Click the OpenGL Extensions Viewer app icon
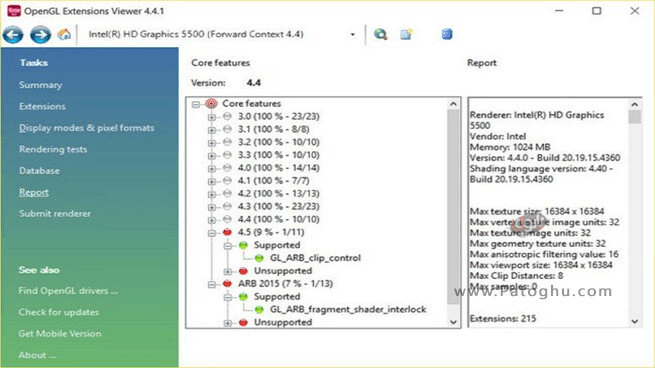The height and width of the screenshot is (368, 655). 13,11
